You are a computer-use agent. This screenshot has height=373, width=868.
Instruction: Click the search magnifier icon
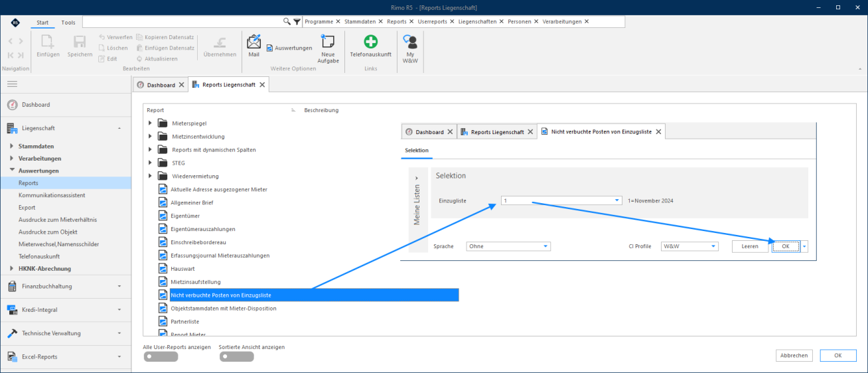[287, 21]
